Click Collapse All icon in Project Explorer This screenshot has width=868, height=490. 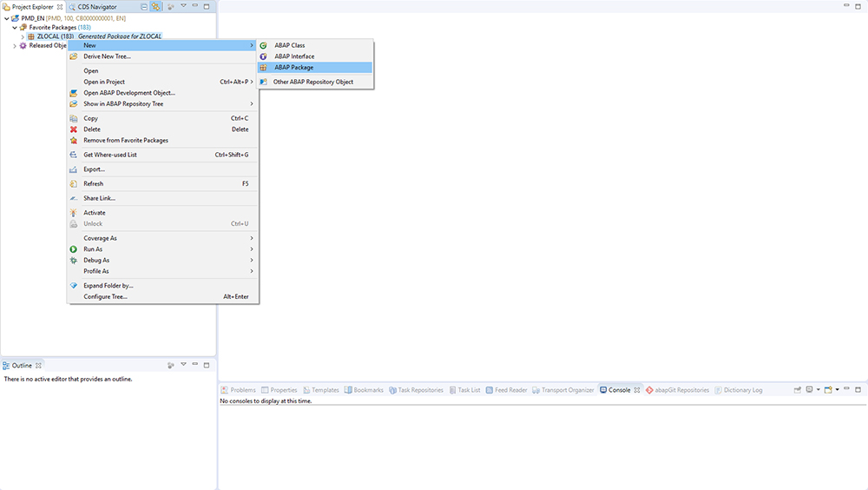tap(144, 7)
